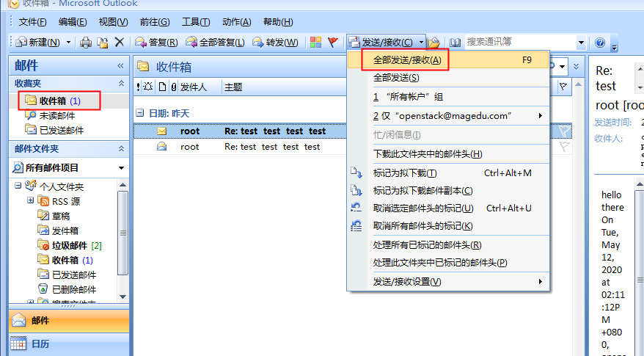Screen dimensions: 644x356
Task: Select the "所有帐户" 组 menu entry
Action: click(x=448, y=97)
